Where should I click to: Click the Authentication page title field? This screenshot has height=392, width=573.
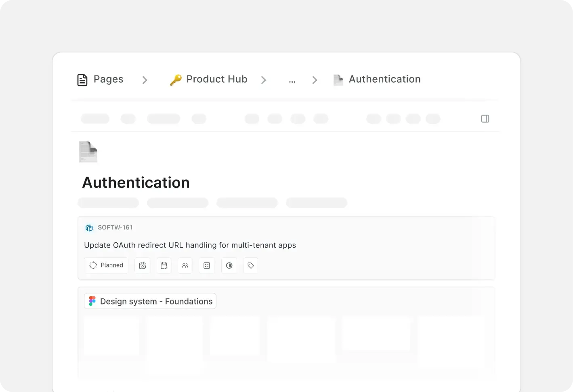(x=136, y=183)
